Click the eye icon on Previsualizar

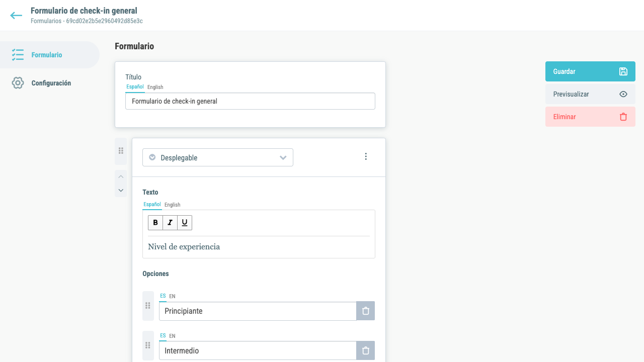pos(623,94)
